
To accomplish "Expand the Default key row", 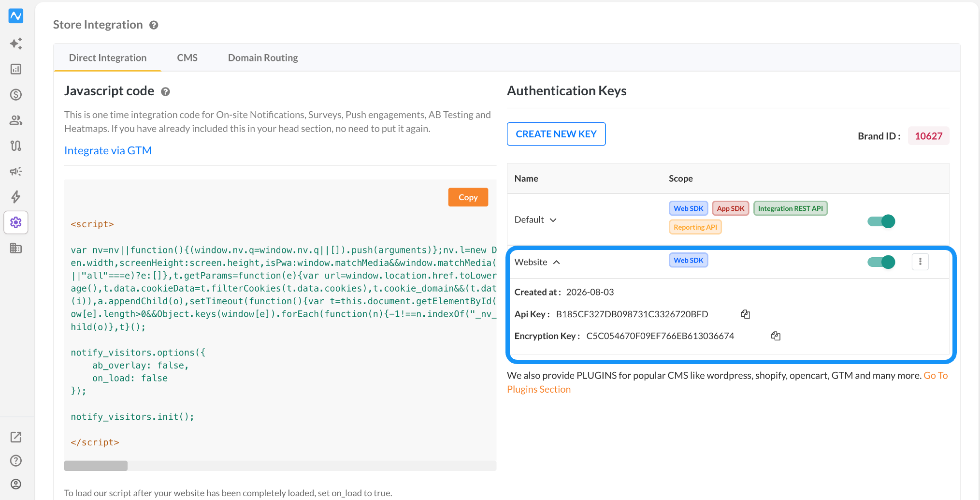I will pyautogui.click(x=553, y=220).
